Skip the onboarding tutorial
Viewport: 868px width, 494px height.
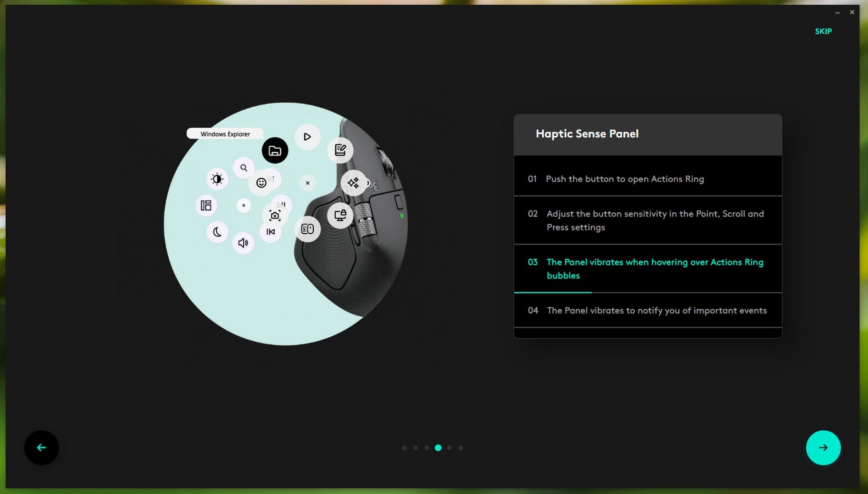click(823, 31)
